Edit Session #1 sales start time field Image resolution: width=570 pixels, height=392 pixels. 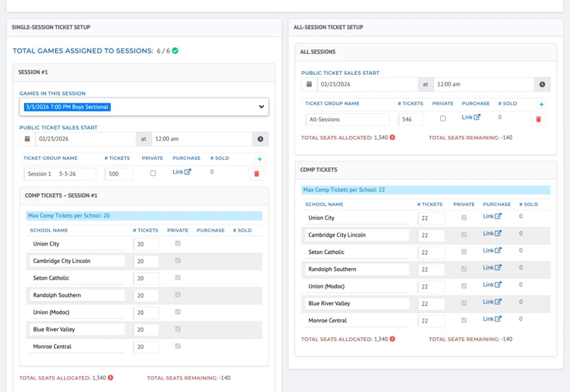point(202,139)
